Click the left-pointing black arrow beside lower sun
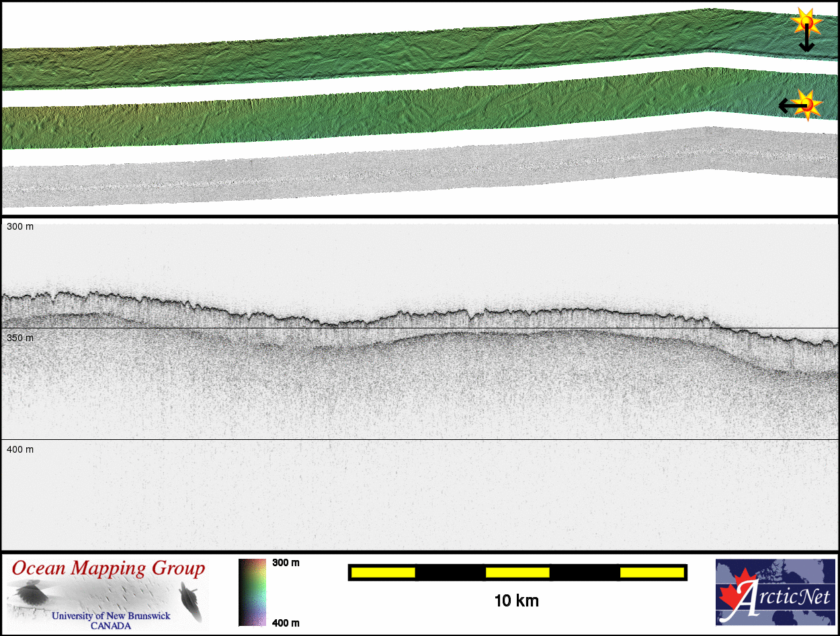This screenshot has width=840, height=636. (788, 105)
